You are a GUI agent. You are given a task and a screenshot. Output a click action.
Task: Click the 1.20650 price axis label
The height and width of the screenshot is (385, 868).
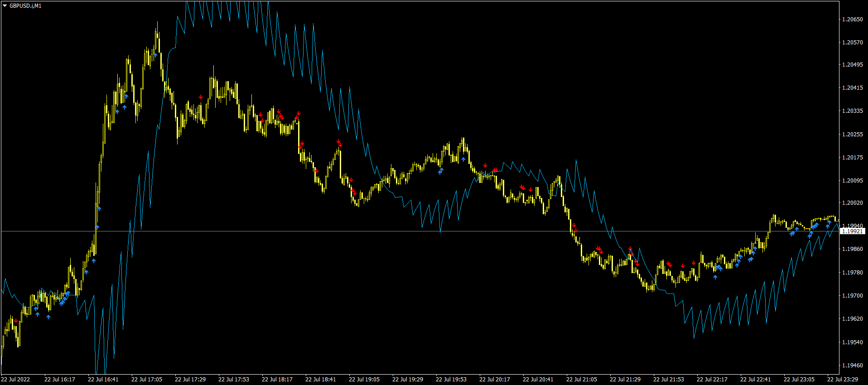pyautogui.click(x=853, y=19)
